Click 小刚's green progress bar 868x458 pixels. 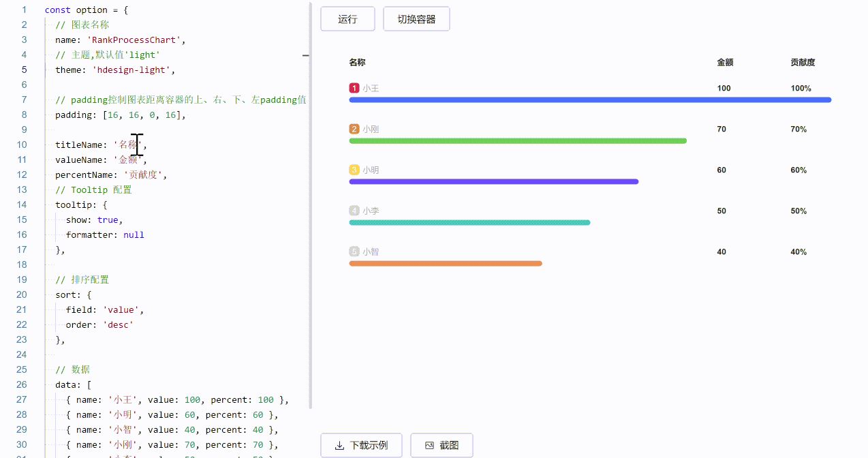point(518,140)
